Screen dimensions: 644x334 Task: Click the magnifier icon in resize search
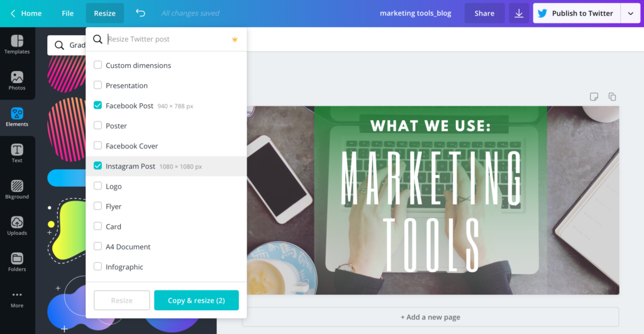coord(97,39)
